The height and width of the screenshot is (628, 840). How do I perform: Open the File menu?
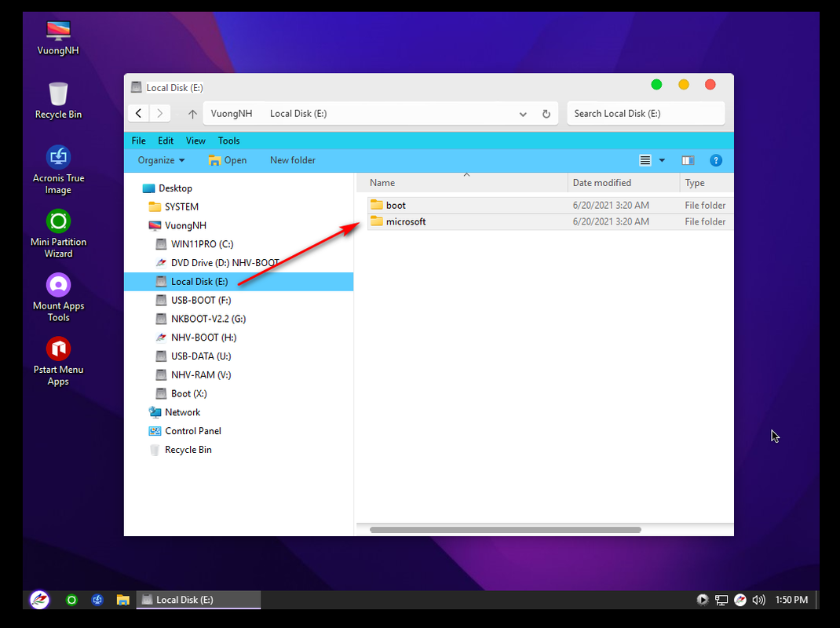pyautogui.click(x=139, y=141)
